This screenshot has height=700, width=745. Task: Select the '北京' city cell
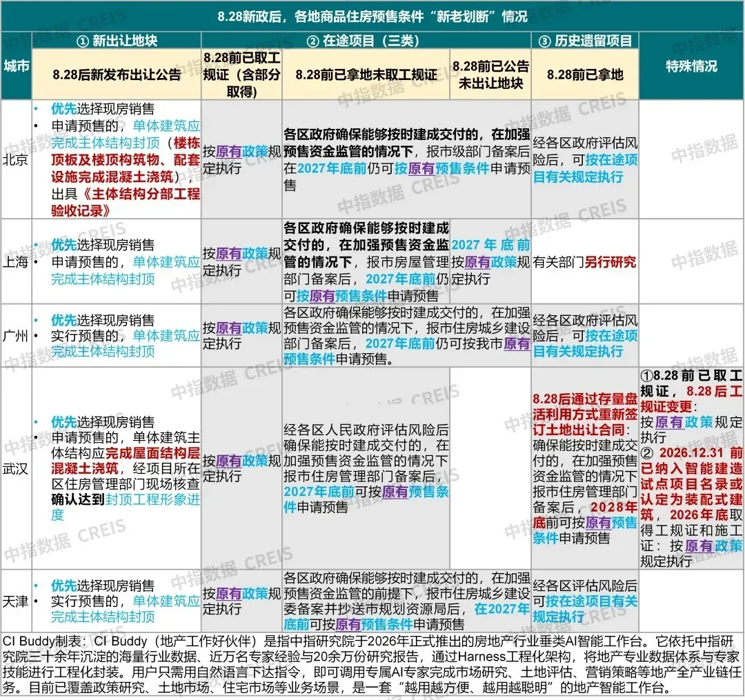(16, 159)
